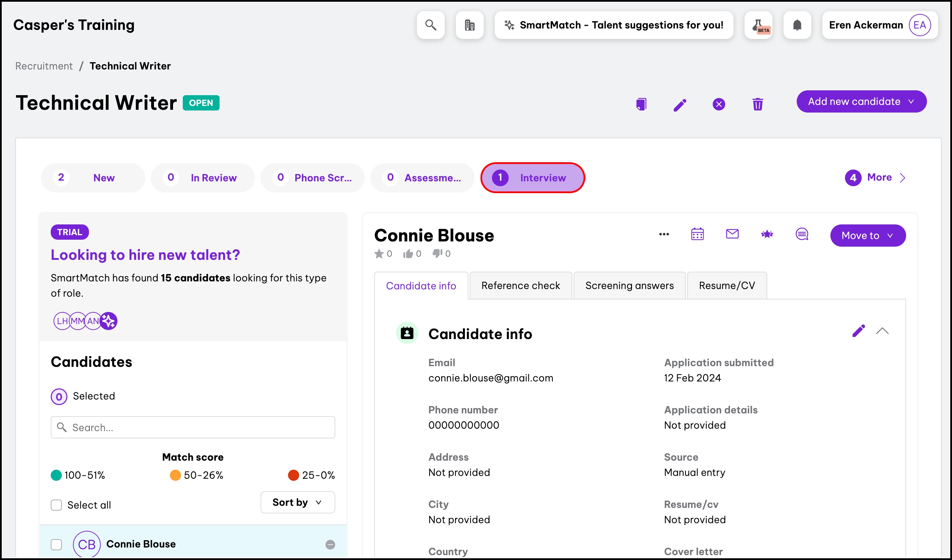
Task: Open the company building icon
Action: click(470, 25)
